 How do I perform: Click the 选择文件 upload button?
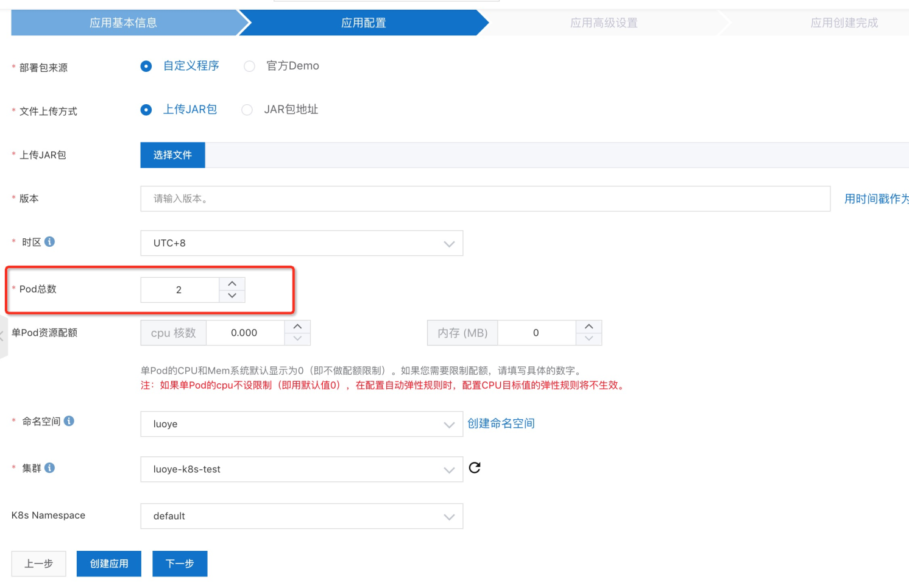pos(172,155)
